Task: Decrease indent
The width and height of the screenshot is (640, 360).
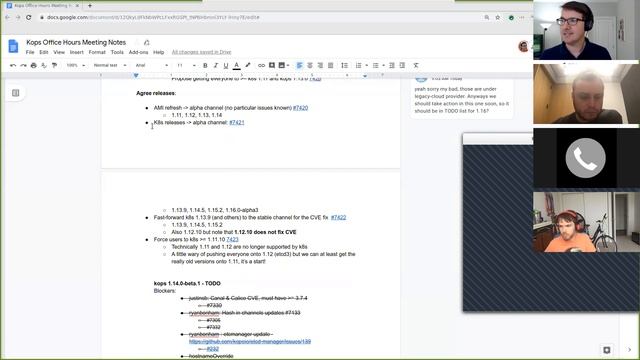Action: click(392, 65)
